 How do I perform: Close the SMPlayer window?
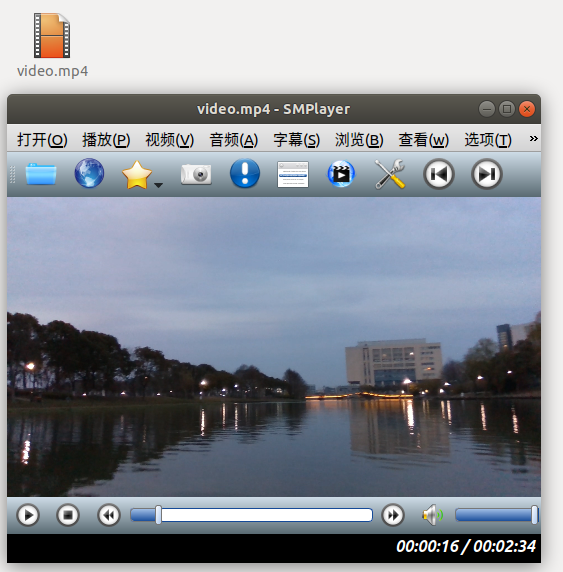527,109
